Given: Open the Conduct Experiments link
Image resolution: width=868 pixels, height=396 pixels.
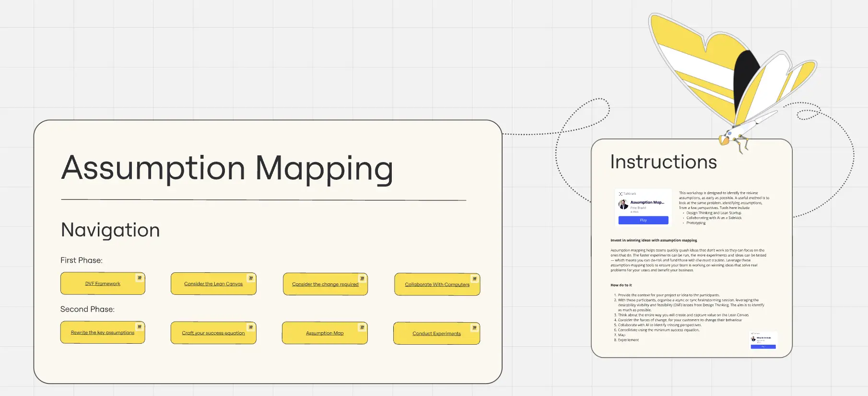Looking at the screenshot, I should point(436,334).
